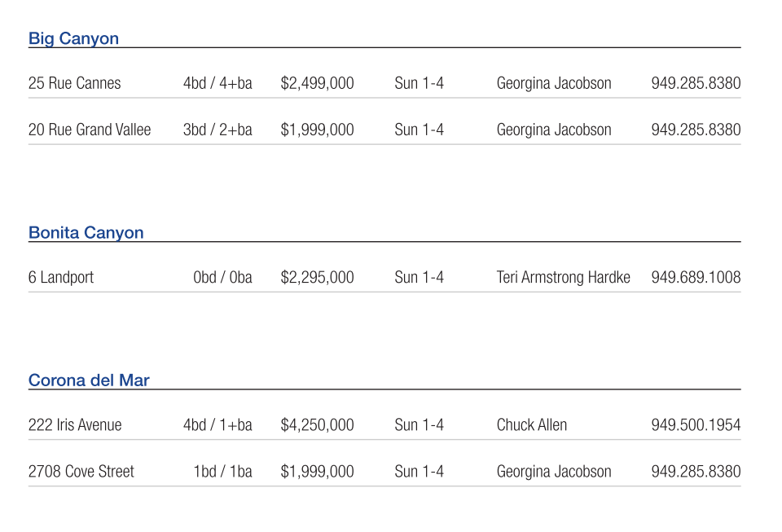Click the 4bd / 4+ba details
Viewport: 782px width, 532px height.
coord(217,83)
